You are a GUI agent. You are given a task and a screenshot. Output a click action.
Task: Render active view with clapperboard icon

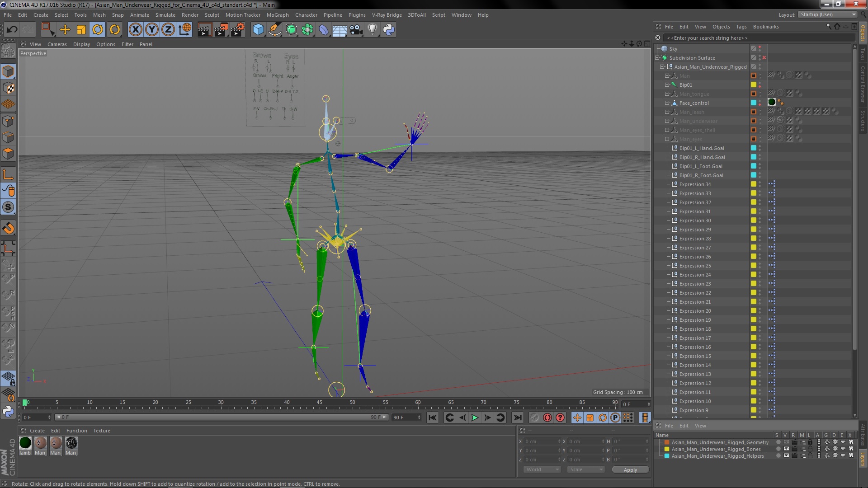[204, 30]
